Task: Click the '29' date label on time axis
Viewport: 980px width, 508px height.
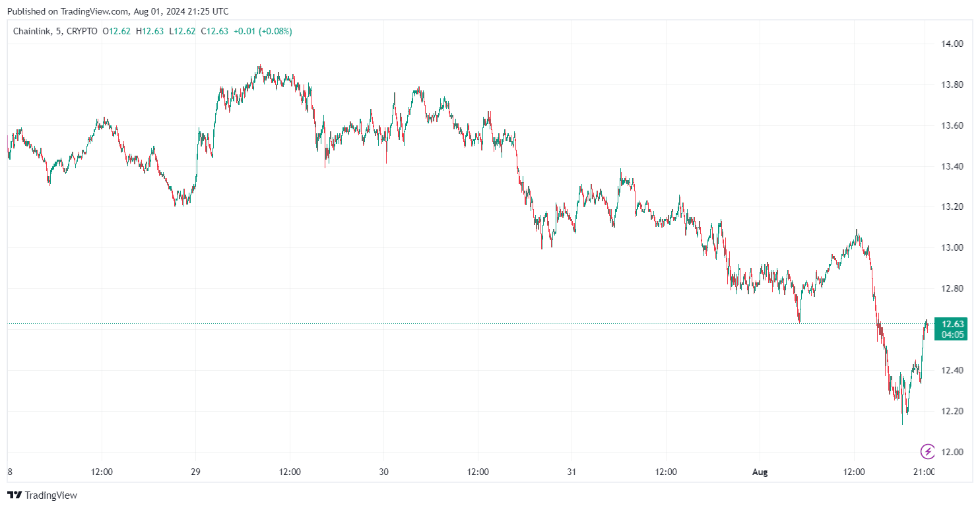Action: pos(195,472)
